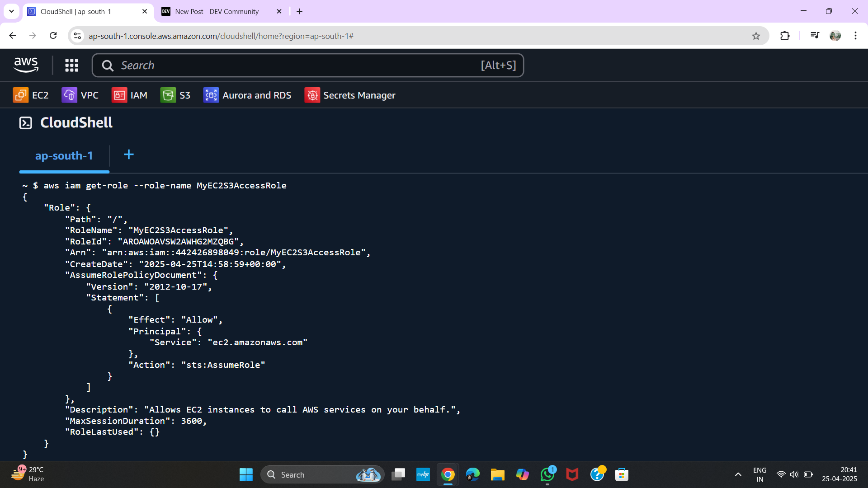This screenshot has width=868, height=488.
Task: Open browser extensions menu
Action: pyautogui.click(x=785, y=36)
